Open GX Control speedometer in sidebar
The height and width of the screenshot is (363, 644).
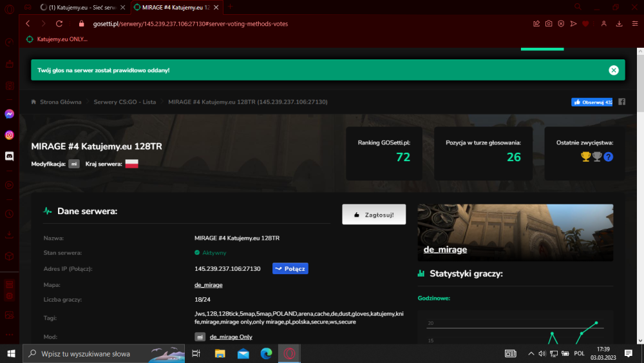click(9, 43)
